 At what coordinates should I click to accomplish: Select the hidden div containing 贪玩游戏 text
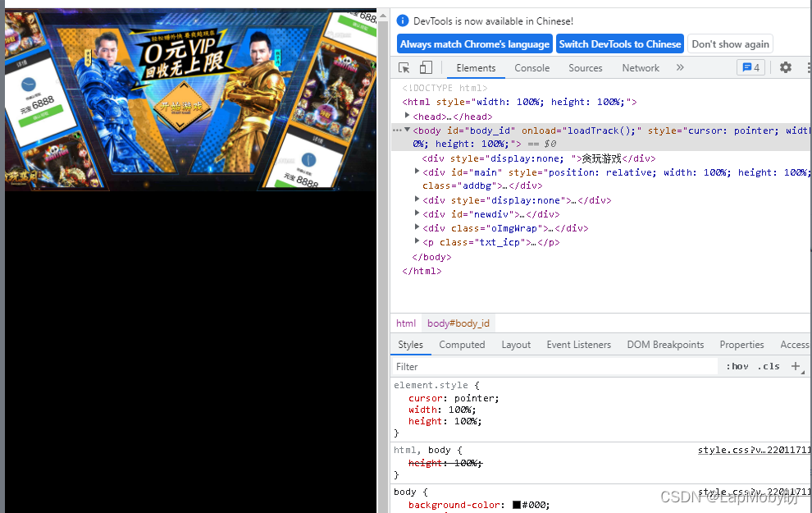point(539,158)
